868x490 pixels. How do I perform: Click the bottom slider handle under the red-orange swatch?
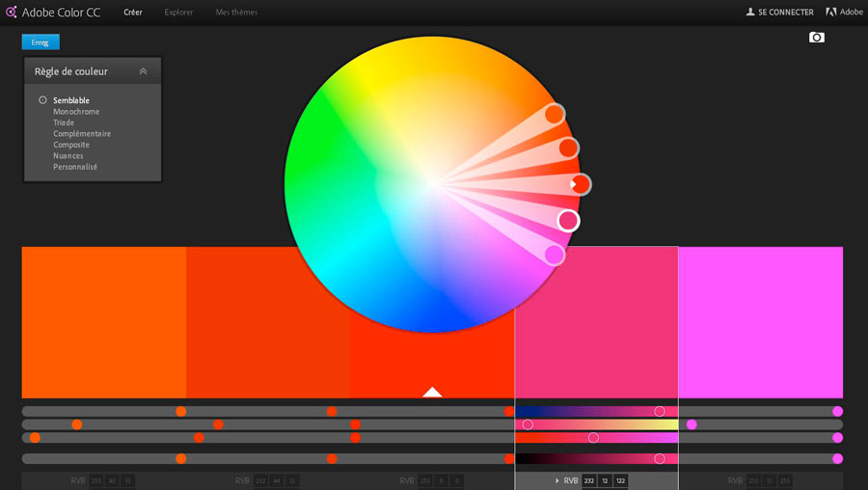pyautogui.click(x=332, y=458)
